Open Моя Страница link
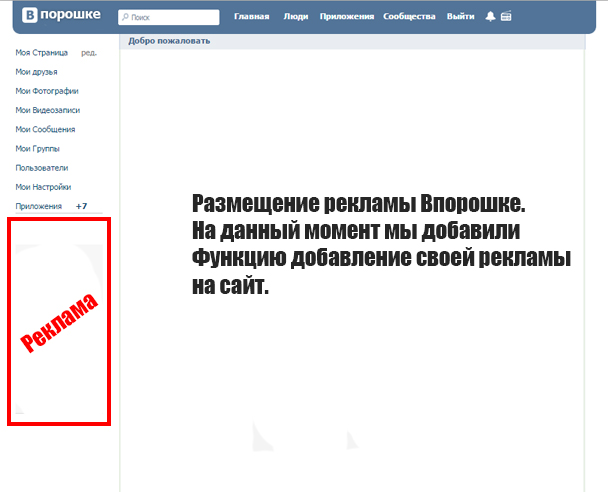608x492 pixels. point(41,53)
